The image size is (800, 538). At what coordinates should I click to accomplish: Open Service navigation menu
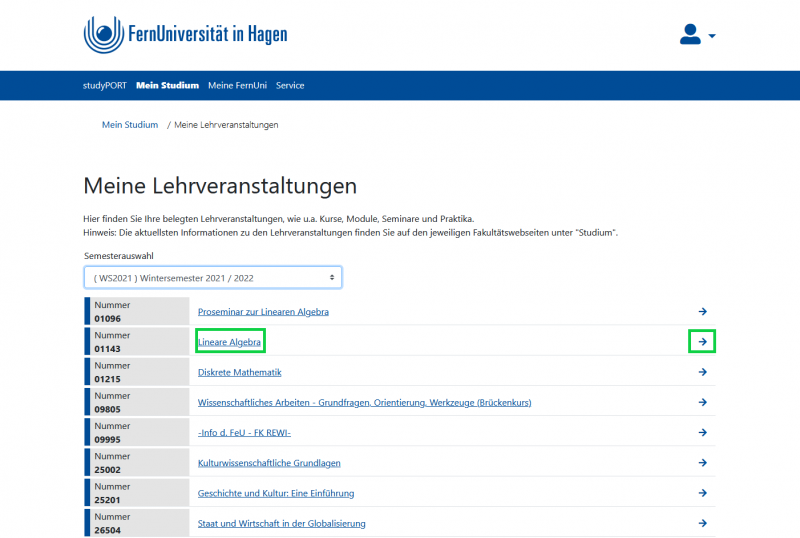[290, 86]
